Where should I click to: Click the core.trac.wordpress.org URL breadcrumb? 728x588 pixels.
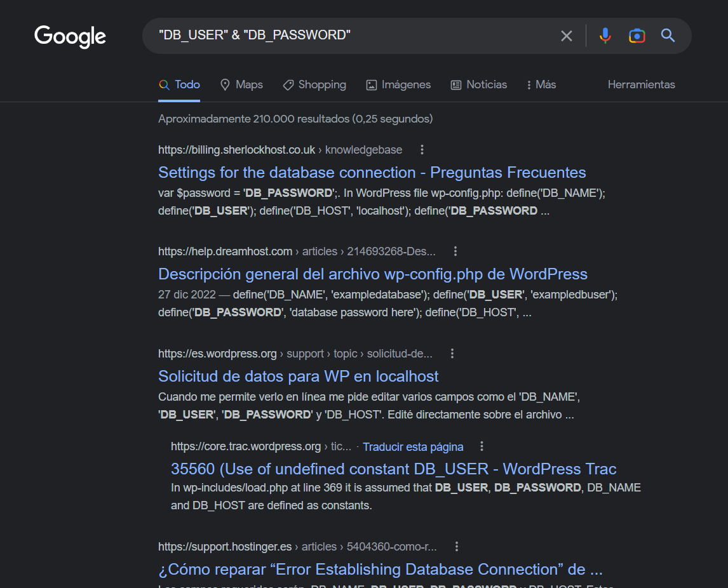point(260,446)
